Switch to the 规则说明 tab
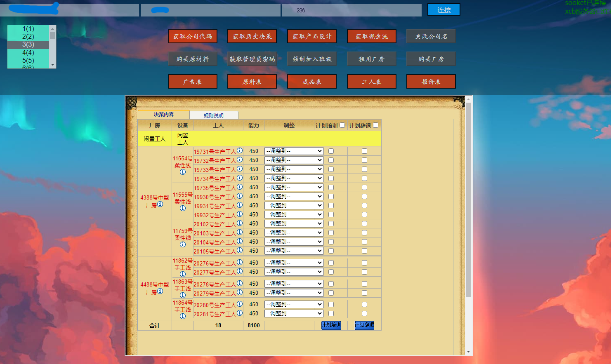This screenshot has height=364, width=611. (x=214, y=115)
